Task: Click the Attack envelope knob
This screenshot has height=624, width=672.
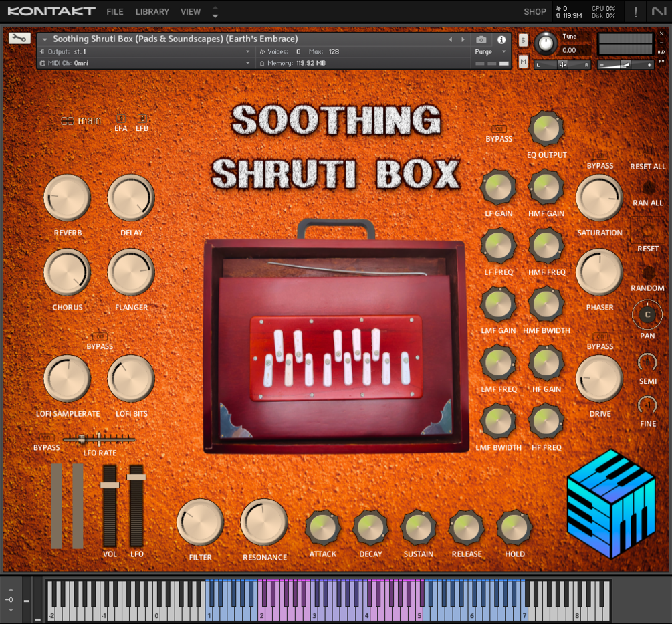Action: 323,528
